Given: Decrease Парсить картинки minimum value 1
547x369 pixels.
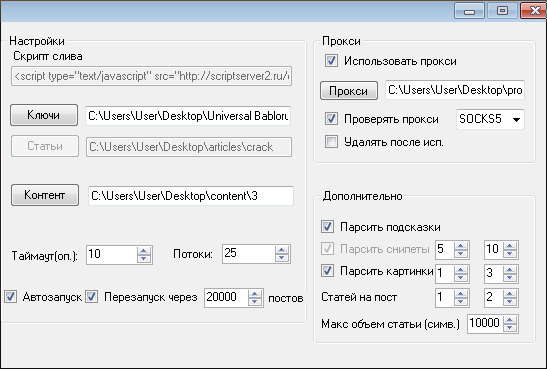Looking at the screenshot, I should 460,278.
